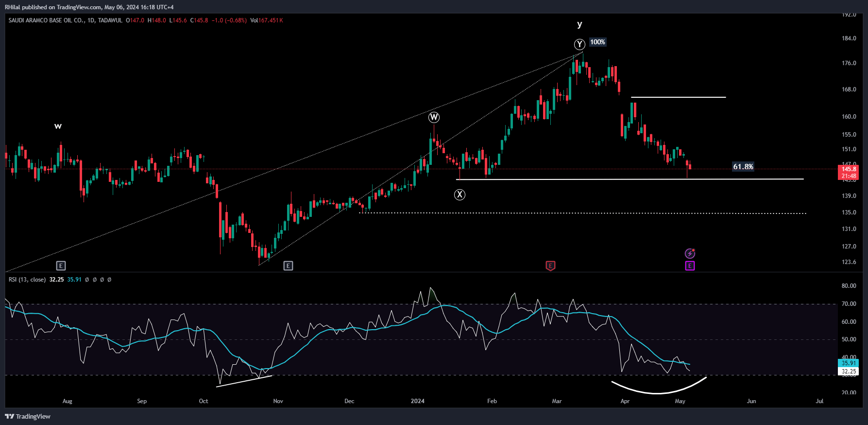
Task: Click the red 145.8 current price tag
Action: pos(849,169)
